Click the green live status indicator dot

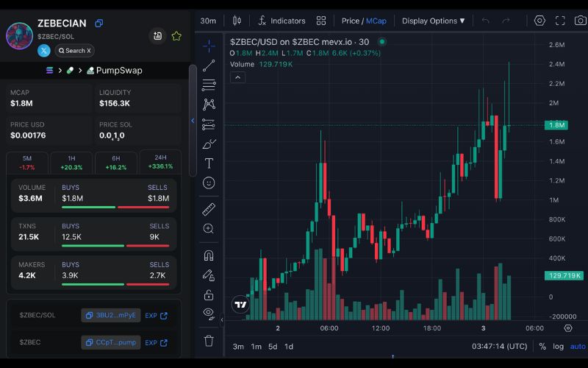[381, 42]
